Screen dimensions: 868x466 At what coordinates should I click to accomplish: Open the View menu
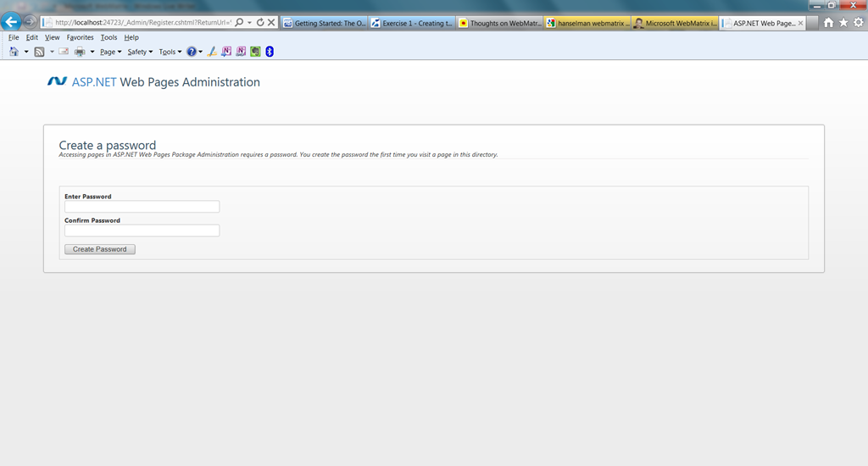pyautogui.click(x=52, y=37)
